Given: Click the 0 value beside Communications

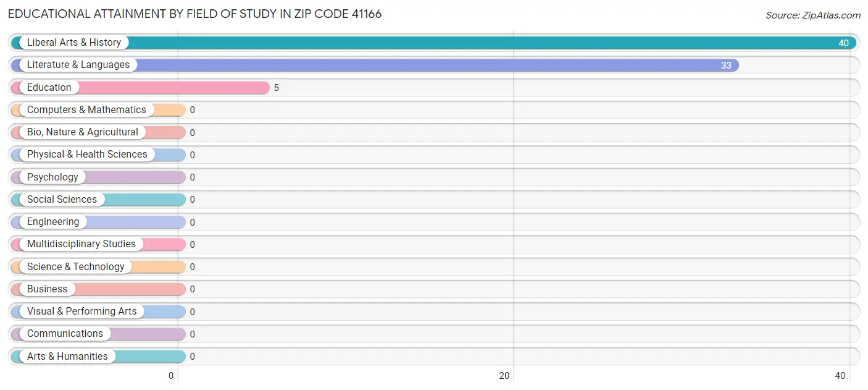Looking at the screenshot, I should pos(193,334).
